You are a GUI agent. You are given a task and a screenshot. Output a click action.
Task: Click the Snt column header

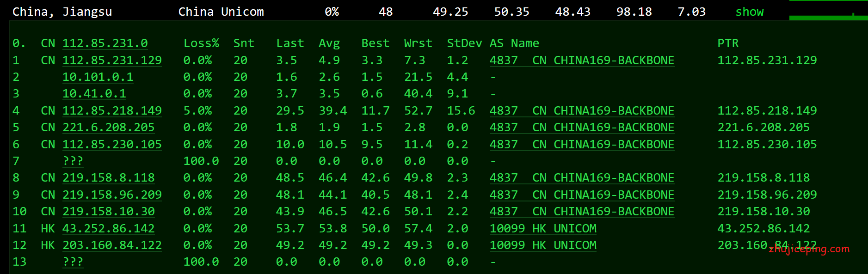(244, 43)
